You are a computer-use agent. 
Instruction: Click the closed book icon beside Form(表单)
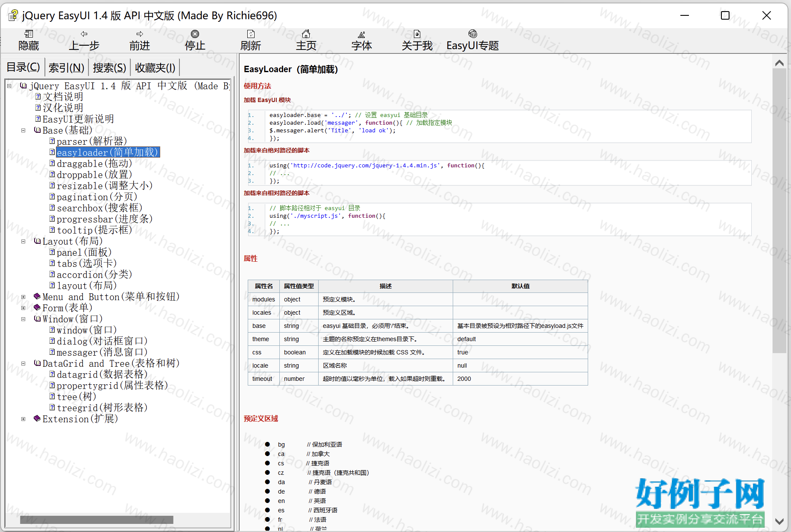[x=38, y=308]
